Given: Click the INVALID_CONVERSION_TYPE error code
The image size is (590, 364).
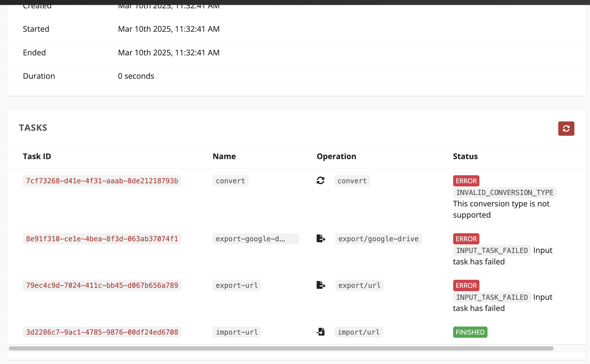Looking at the screenshot, I should tap(505, 192).
